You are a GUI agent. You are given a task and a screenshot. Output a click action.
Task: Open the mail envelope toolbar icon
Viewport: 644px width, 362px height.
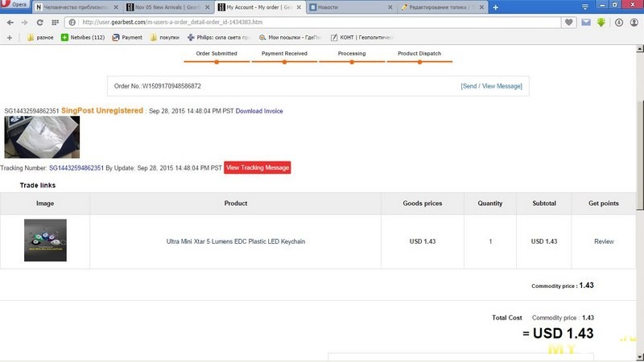[x=586, y=23]
